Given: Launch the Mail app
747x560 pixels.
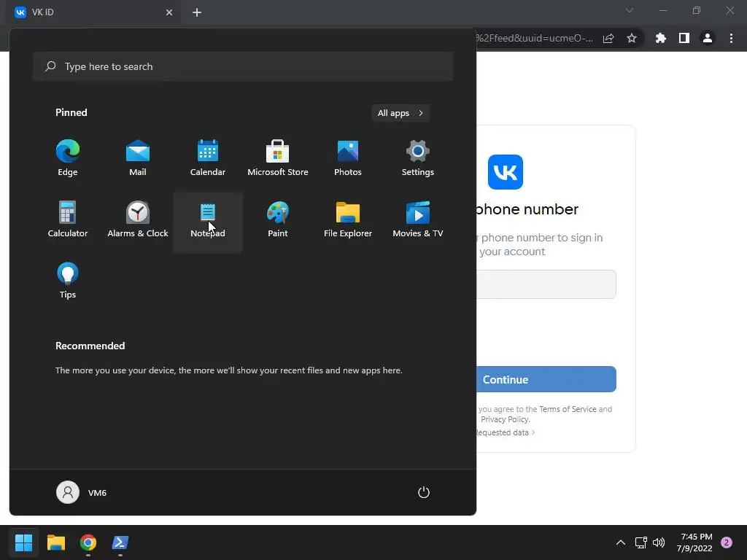Looking at the screenshot, I should click(138, 158).
